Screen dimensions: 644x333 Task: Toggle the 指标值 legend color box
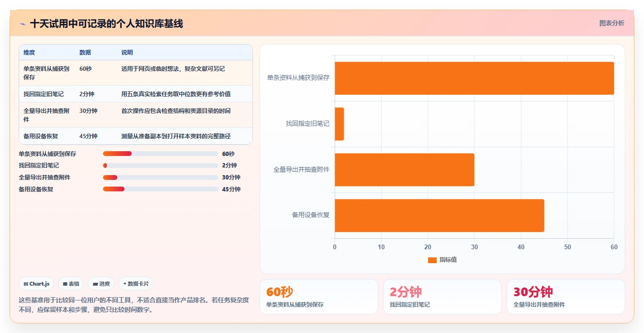click(x=432, y=260)
